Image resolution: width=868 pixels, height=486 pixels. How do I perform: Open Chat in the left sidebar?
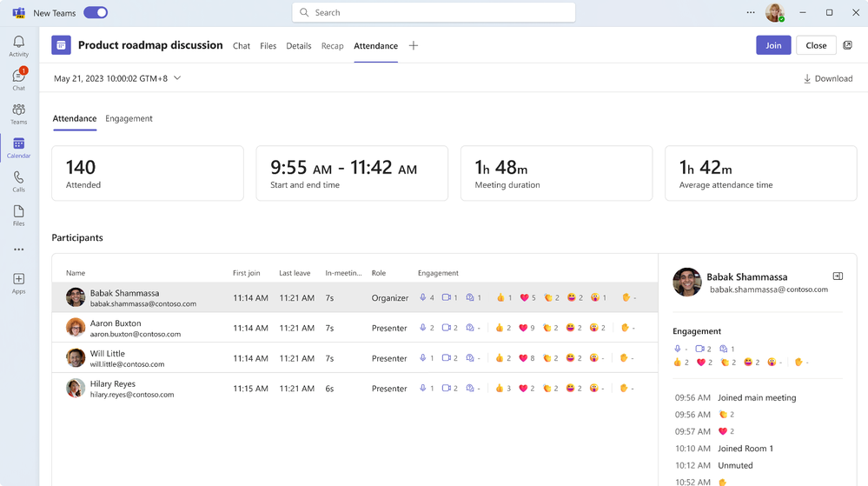coord(19,80)
